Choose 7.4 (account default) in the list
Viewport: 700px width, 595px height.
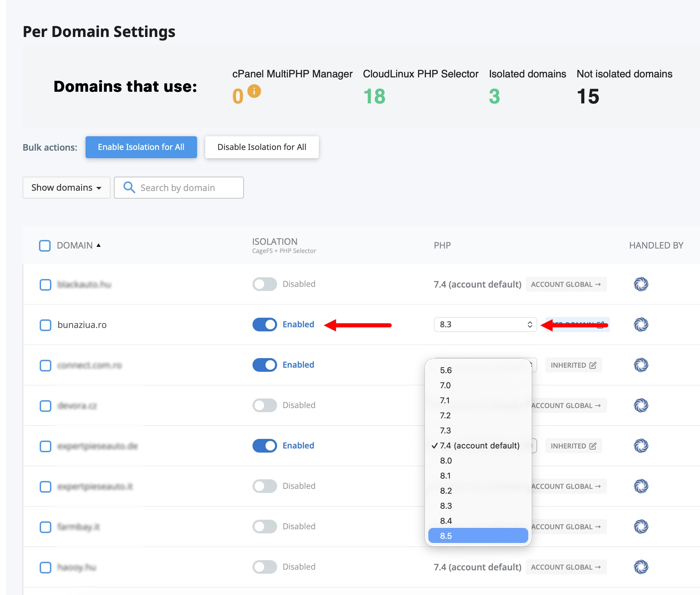478,446
